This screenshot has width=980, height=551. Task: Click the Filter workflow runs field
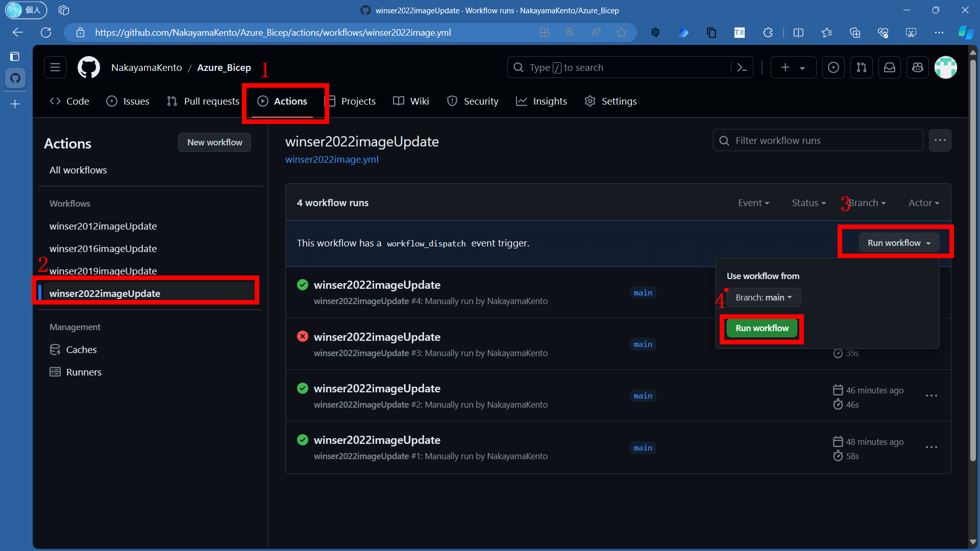[818, 140]
